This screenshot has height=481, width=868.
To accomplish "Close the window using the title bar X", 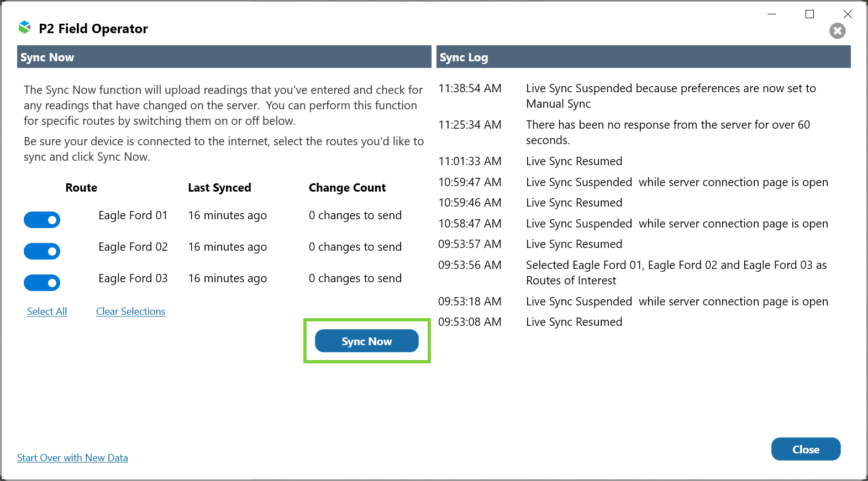I will 848,14.
